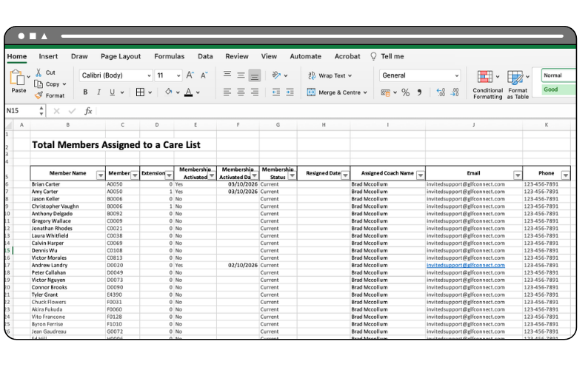Click Wrap Text
The width and height of the screenshot is (588, 370).
(x=330, y=75)
